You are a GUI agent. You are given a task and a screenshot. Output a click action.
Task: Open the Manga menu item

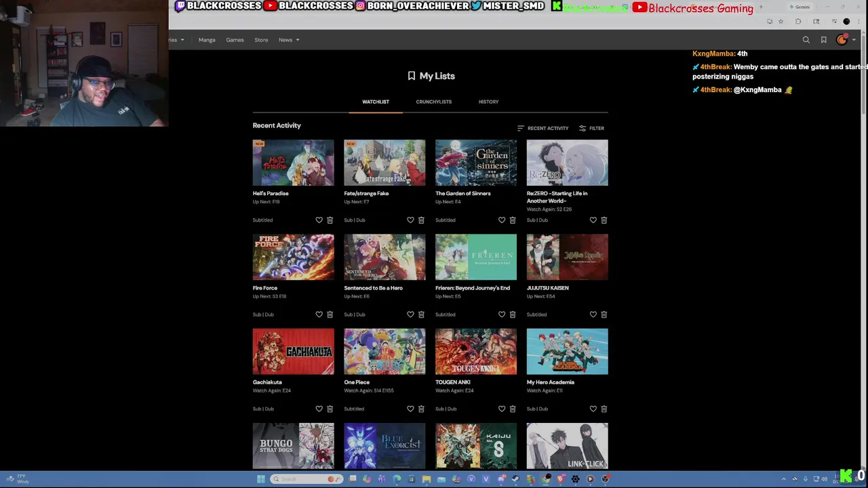click(x=207, y=40)
